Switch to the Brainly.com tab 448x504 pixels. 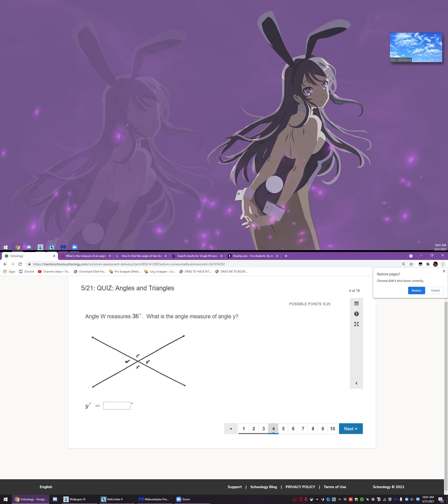(x=253, y=256)
